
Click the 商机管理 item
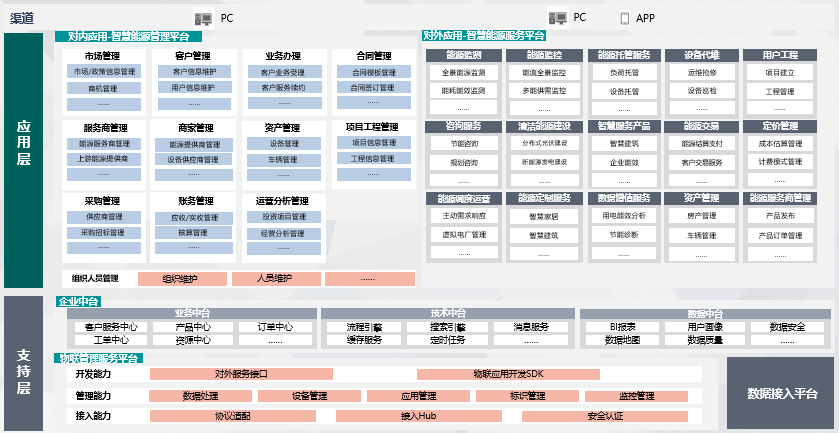coord(104,88)
